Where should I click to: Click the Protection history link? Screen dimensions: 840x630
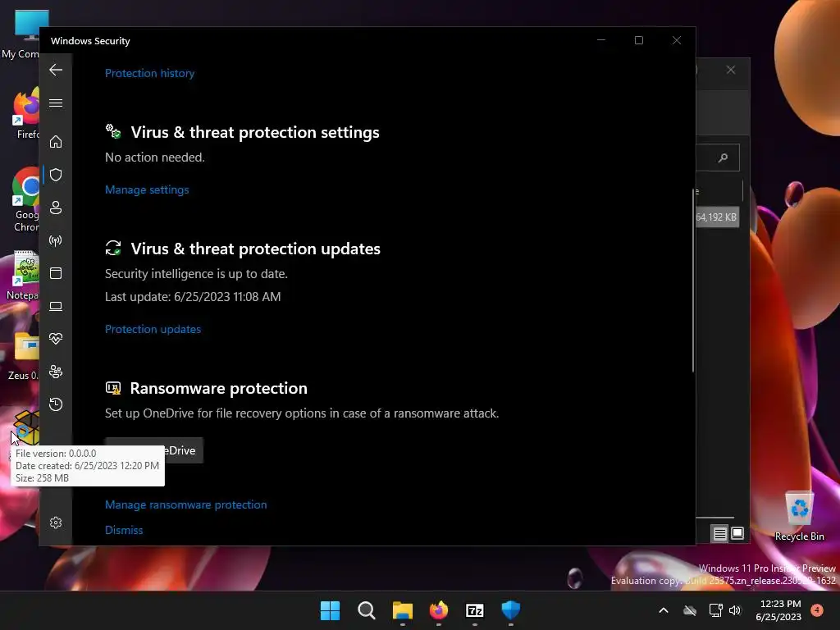tap(149, 73)
